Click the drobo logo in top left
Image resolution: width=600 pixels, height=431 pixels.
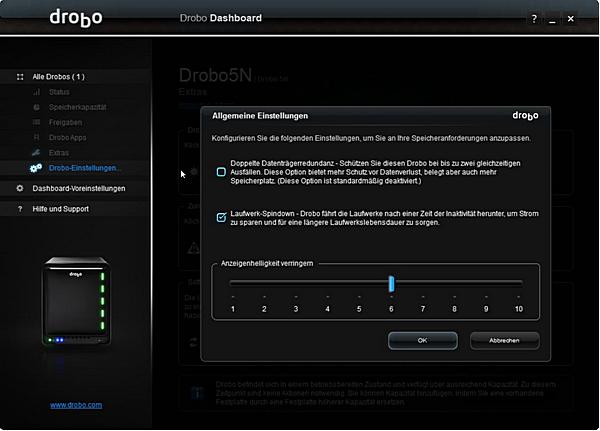[x=76, y=18]
